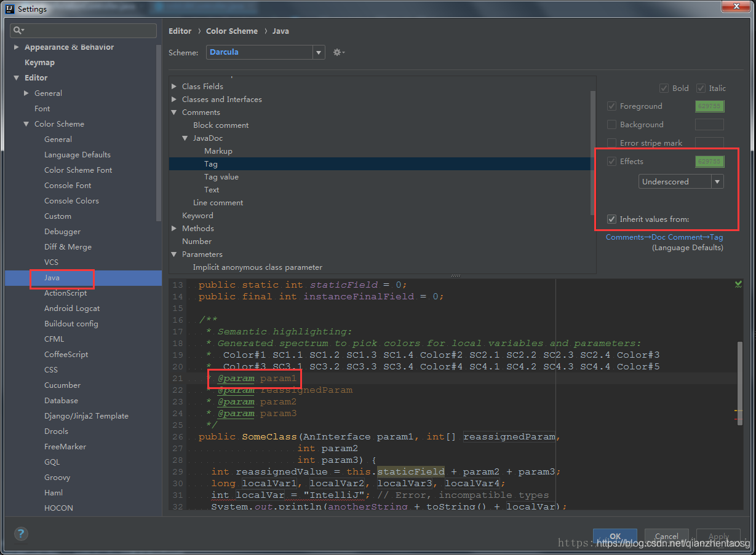
Task: Click the Effects color swatch
Action: 709,162
